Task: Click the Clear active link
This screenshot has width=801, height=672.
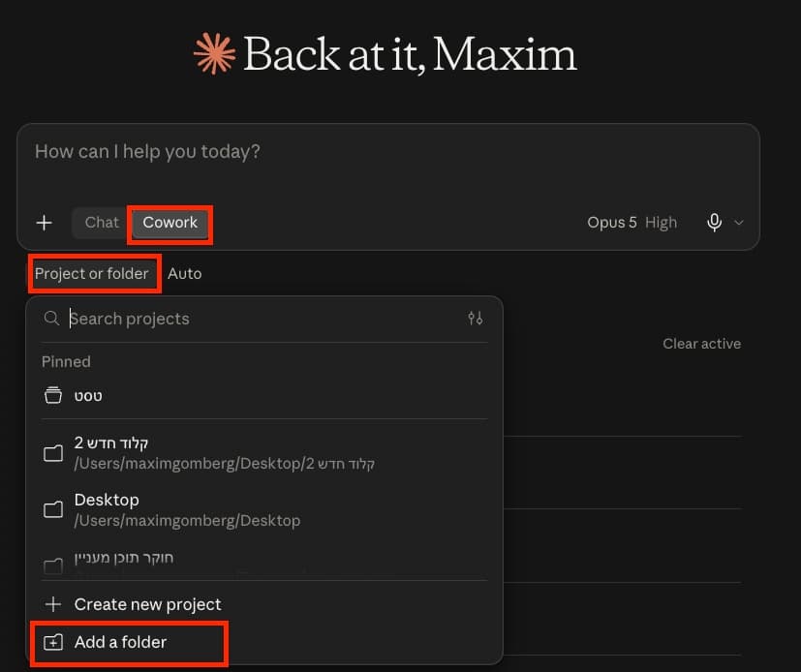Action: pos(701,344)
